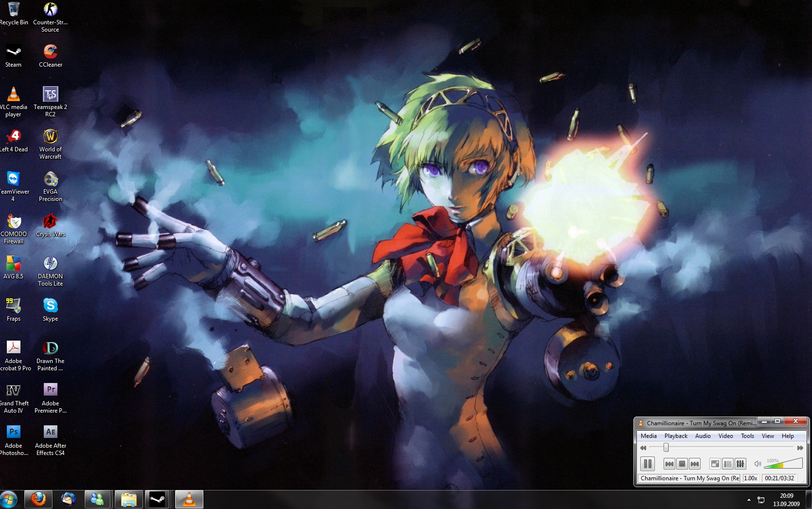The width and height of the screenshot is (812, 509).
Task: Pause playback in VLC
Action: click(648, 464)
